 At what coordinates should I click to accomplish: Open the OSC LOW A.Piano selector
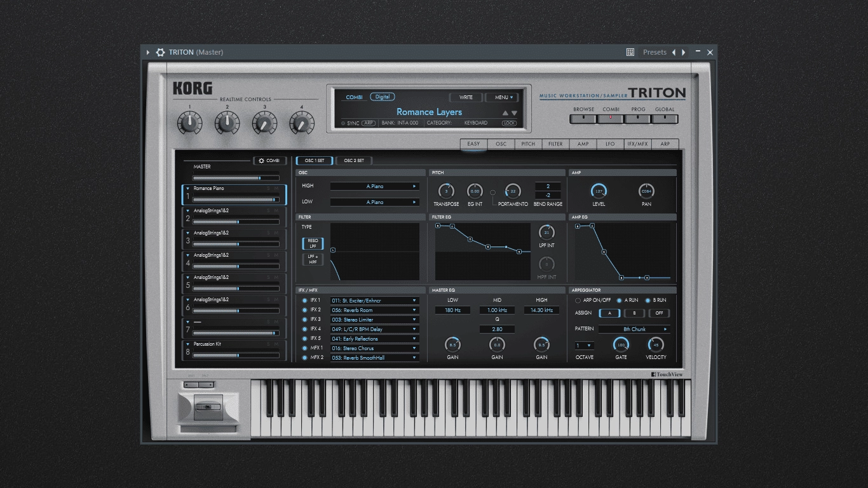tap(374, 202)
